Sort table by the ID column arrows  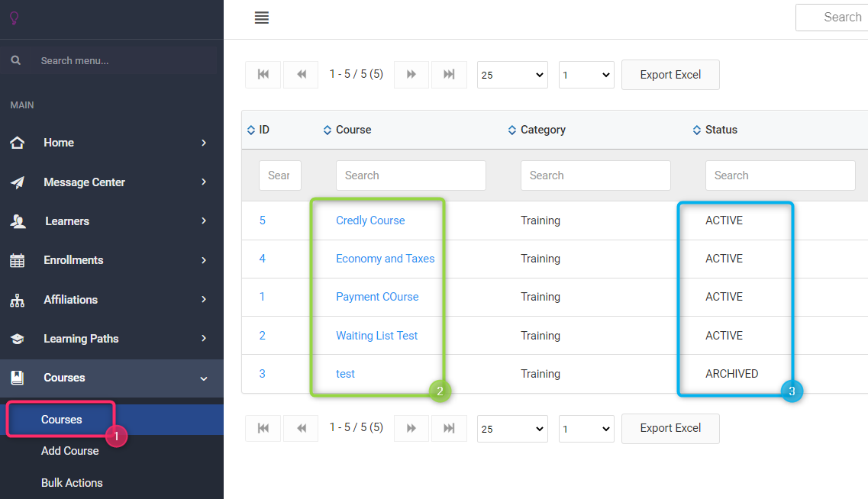pyautogui.click(x=251, y=130)
